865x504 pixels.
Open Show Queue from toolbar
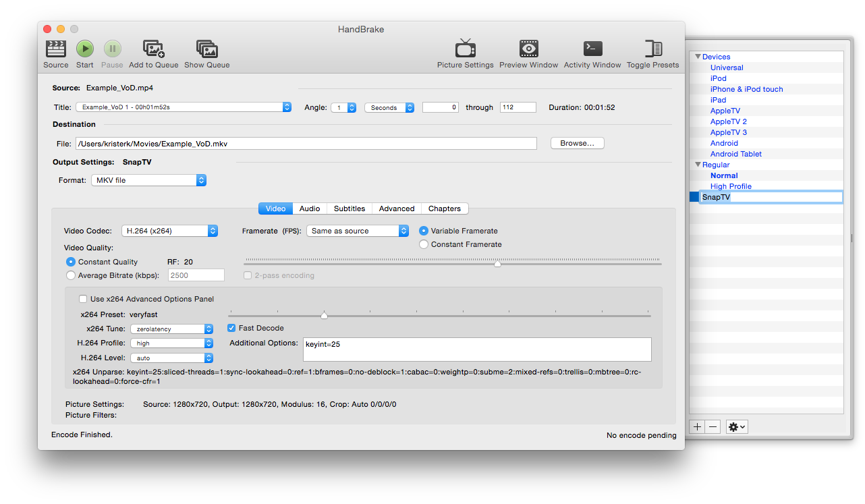point(207,49)
